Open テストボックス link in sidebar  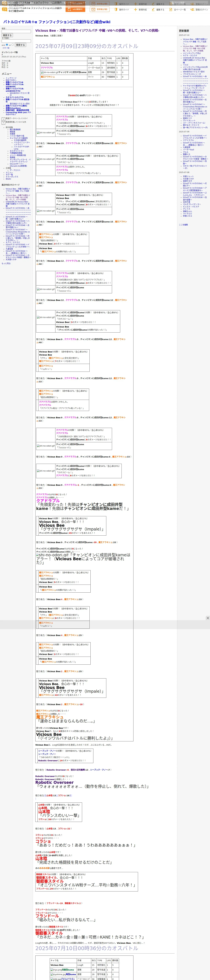12,177
